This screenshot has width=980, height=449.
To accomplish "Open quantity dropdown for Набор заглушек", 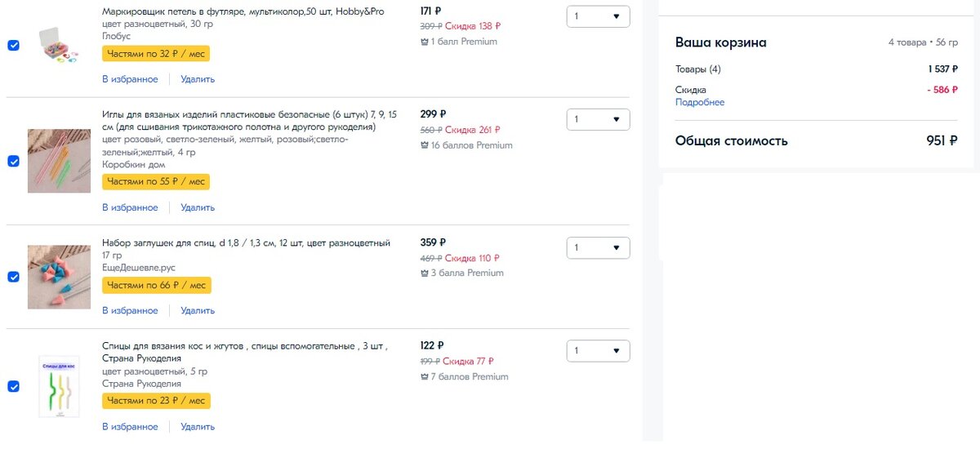I will [598, 247].
